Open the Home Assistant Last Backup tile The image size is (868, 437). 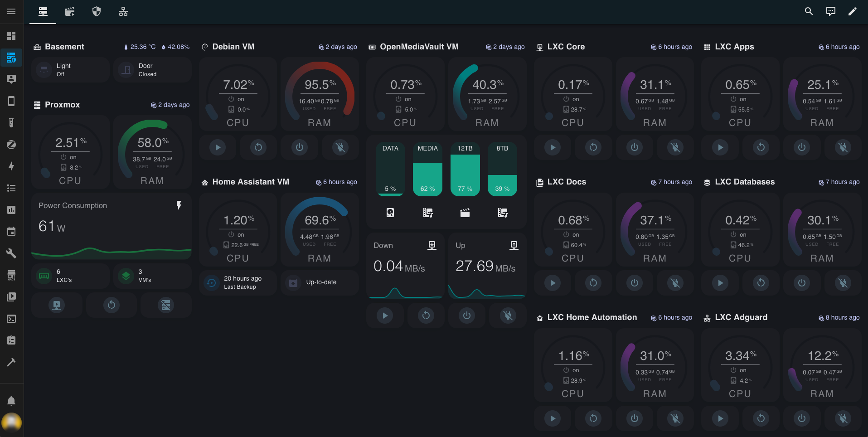click(238, 282)
